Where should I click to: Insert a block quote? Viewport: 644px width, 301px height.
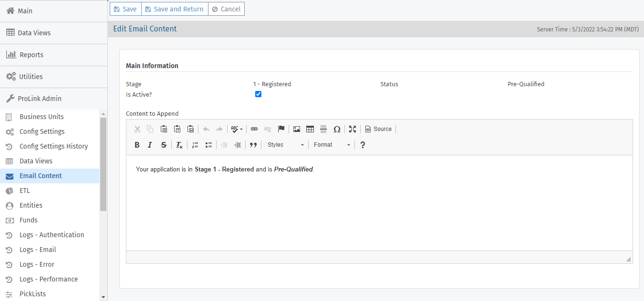click(x=253, y=145)
